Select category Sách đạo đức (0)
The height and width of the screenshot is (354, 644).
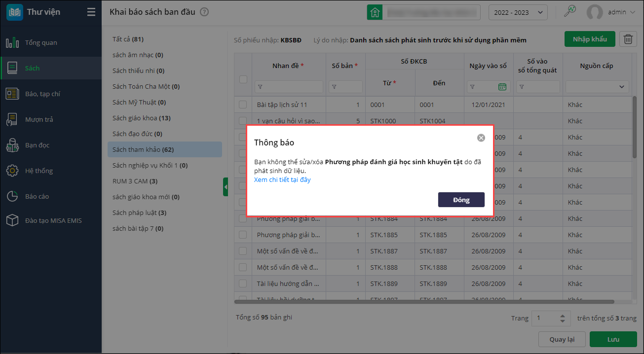pos(165,134)
